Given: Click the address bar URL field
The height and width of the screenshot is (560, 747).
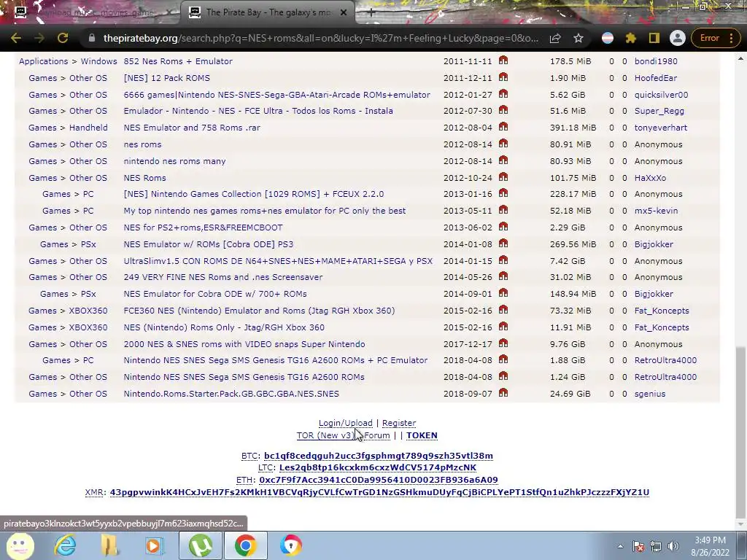Looking at the screenshot, I should (320, 38).
